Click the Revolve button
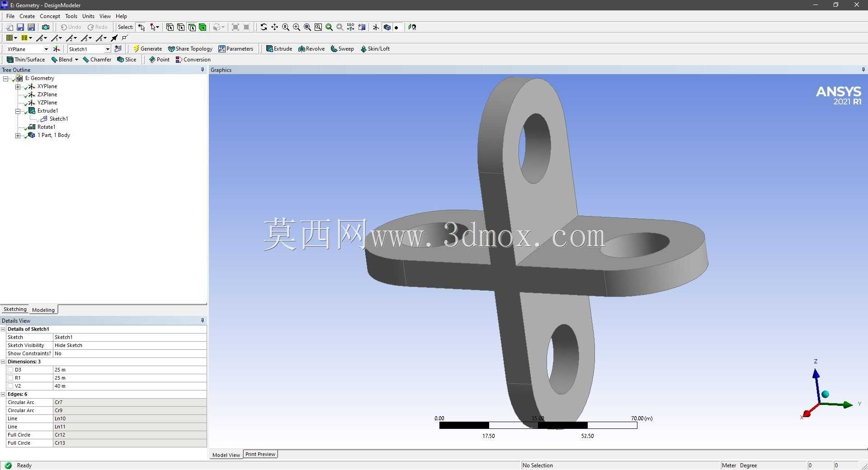 [311, 49]
